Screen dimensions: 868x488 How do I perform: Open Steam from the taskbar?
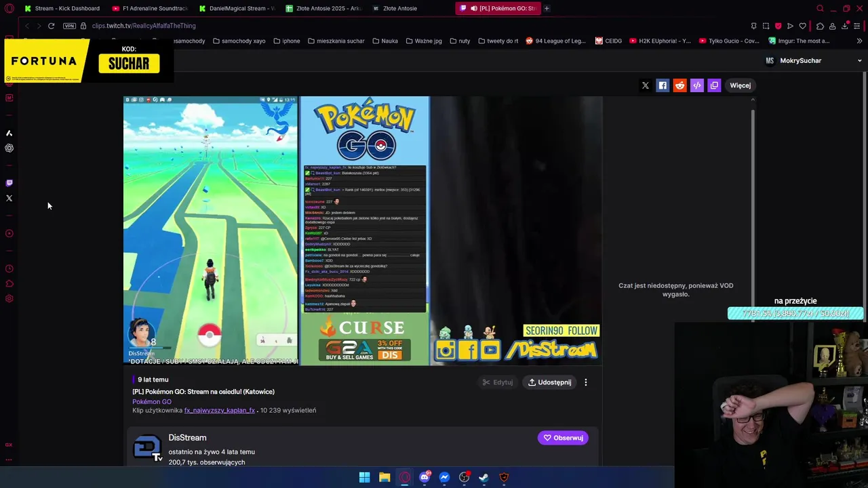tap(484, 477)
